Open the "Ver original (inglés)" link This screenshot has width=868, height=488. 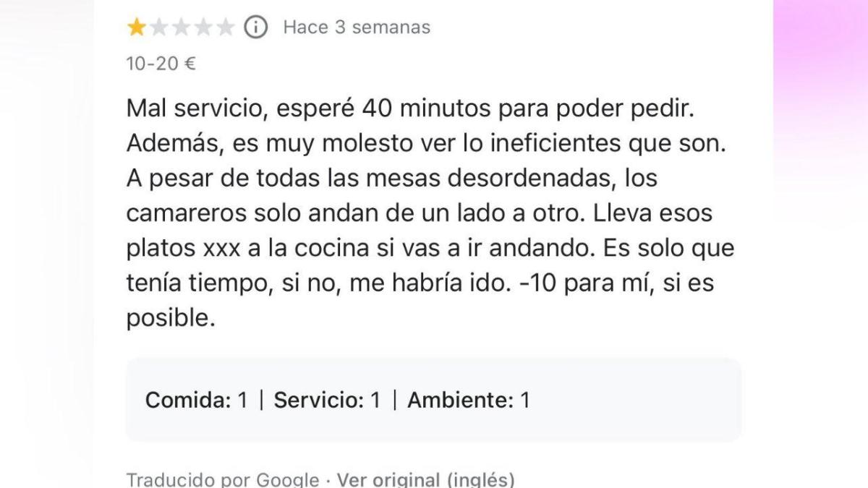427,479
